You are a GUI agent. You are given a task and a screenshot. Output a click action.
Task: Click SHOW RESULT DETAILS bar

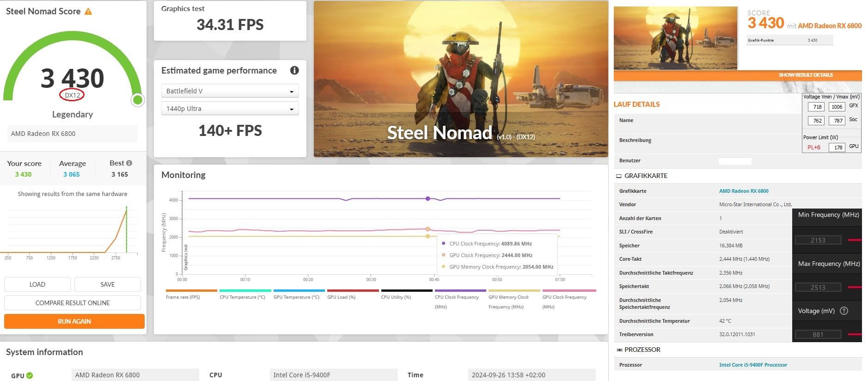click(x=738, y=75)
